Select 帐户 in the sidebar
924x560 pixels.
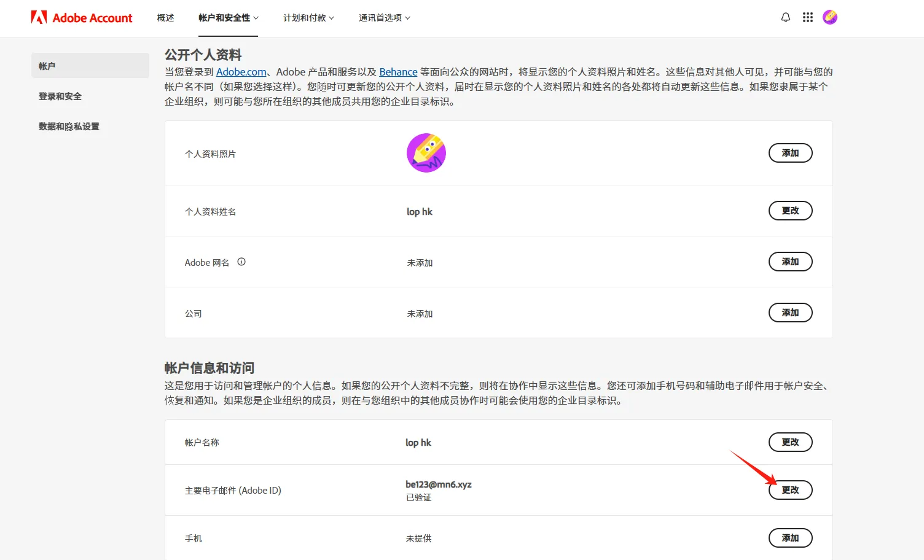(90, 66)
